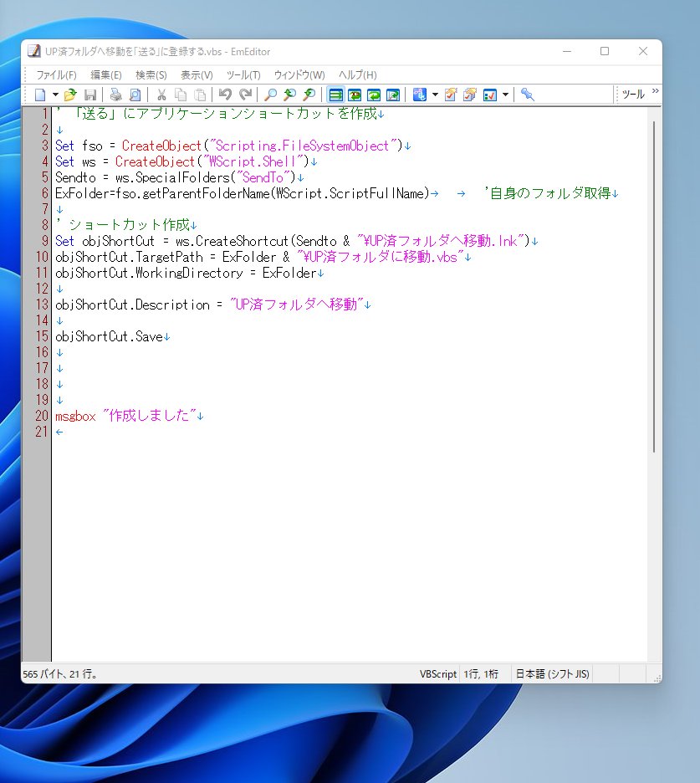This screenshot has height=783, width=700.
Task: Click line number 3 in the gutter
Action: (x=45, y=146)
